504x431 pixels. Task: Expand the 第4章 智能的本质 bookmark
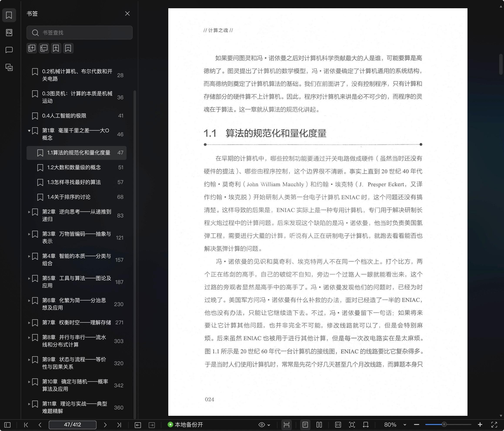pyautogui.click(x=29, y=256)
